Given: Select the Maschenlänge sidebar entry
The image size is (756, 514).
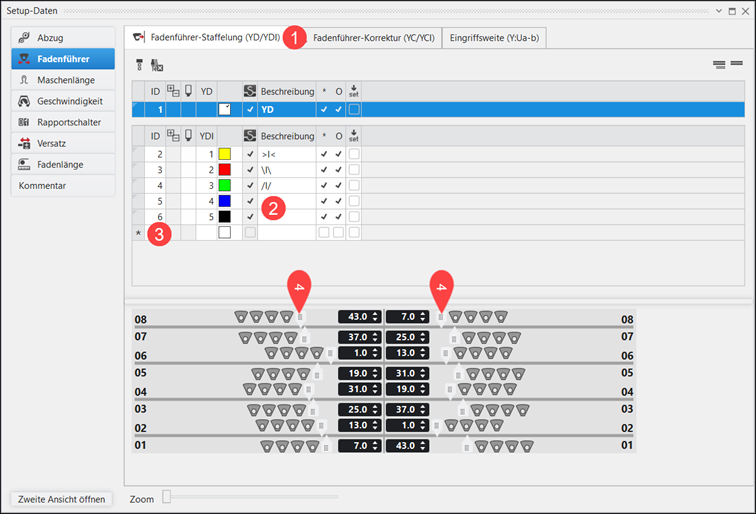Looking at the screenshot, I should (63, 80).
